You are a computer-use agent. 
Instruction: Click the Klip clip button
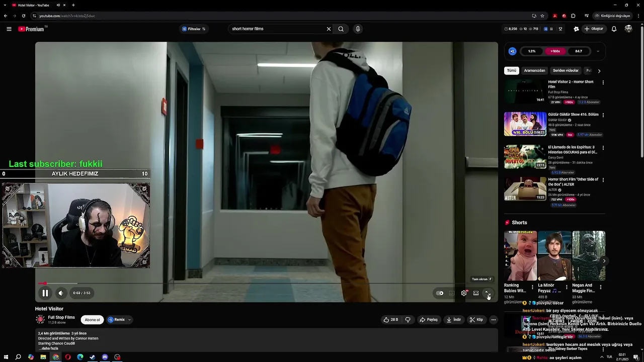[476, 320]
